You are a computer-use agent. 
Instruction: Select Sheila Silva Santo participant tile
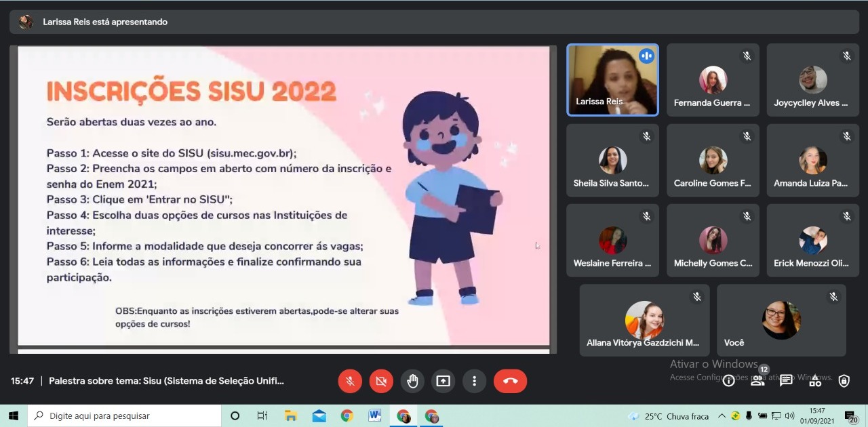(613, 160)
